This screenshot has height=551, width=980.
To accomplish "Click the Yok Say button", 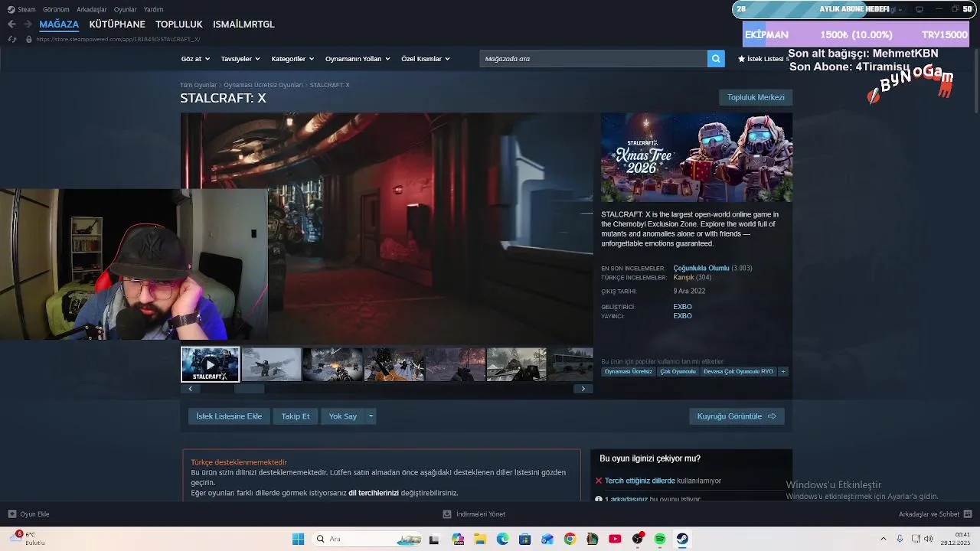I will click(343, 416).
